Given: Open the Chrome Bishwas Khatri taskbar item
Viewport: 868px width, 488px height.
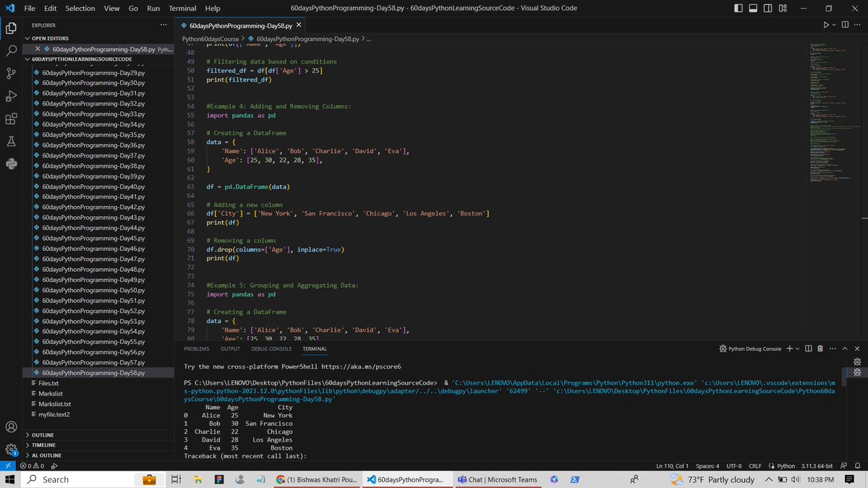Looking at the screenshot, I should 317,479.
